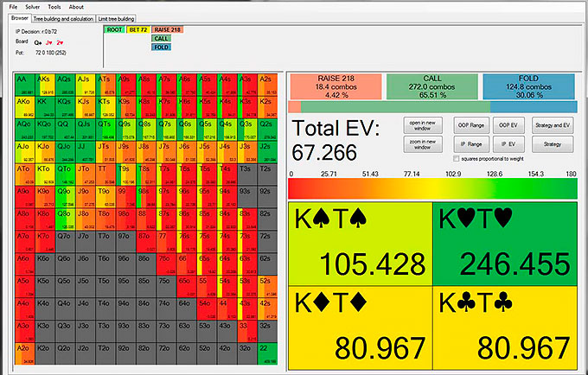Open the File menu
This screenshot has height=375, width=588.
(x=13, y=6)
